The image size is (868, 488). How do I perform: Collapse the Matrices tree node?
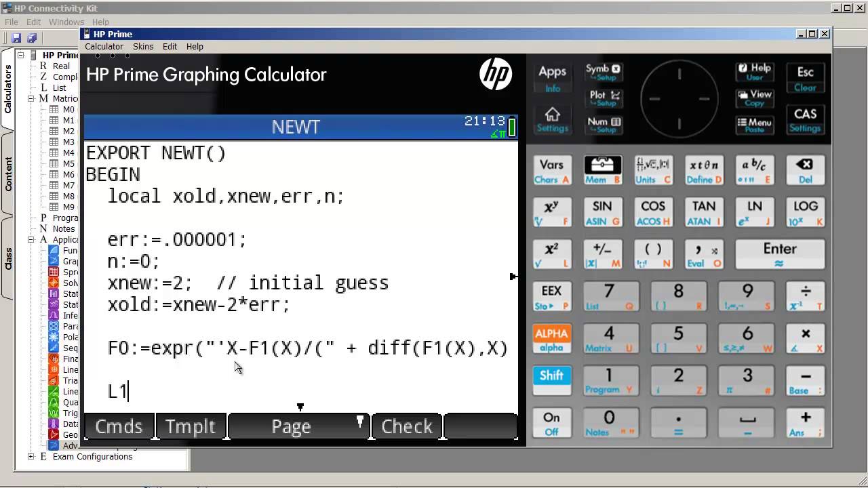(31, 98)
